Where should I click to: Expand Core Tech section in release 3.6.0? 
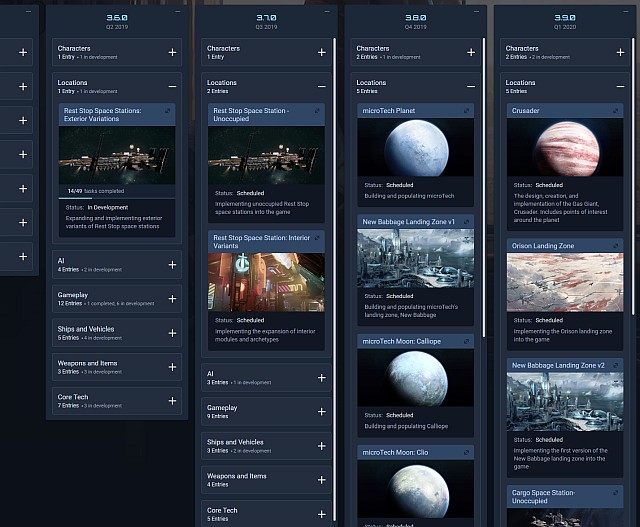pyautogui.click(x=172, y=401)
